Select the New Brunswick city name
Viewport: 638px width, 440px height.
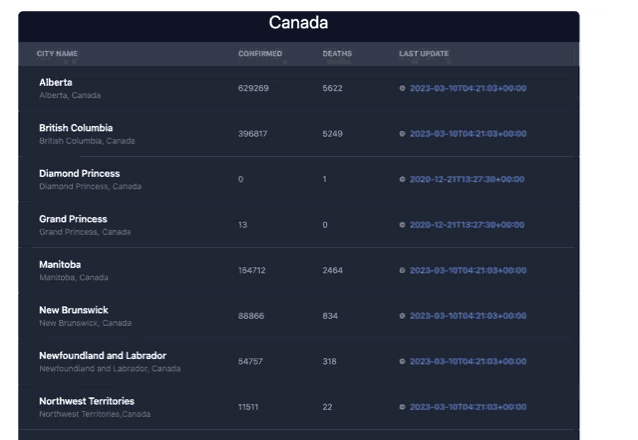74,311
